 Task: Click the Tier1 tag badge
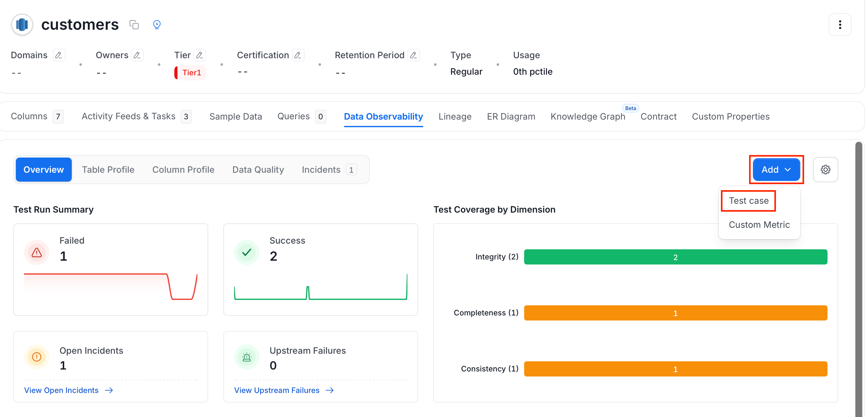point(190,72)
